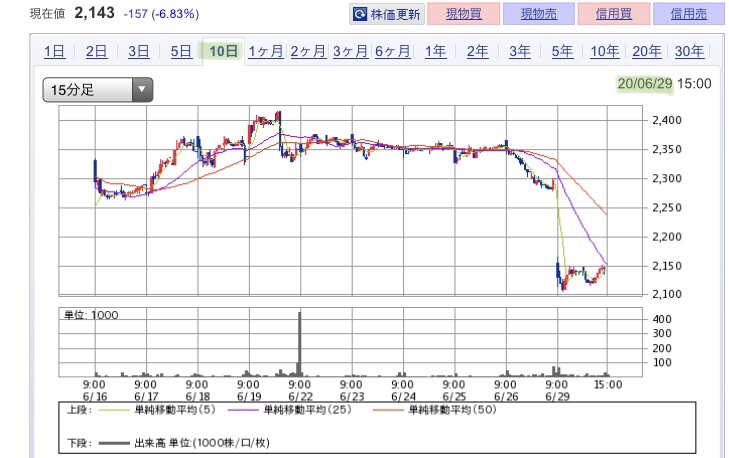729x458 pixels.
Task: Switch to the 1日 chart range
Action: pos(54,51)
